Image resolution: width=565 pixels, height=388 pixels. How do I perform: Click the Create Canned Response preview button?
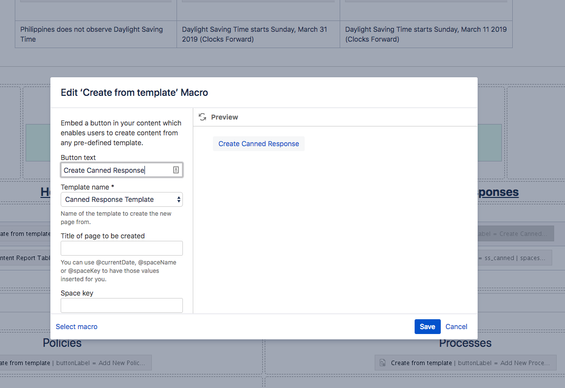(259, 144)
